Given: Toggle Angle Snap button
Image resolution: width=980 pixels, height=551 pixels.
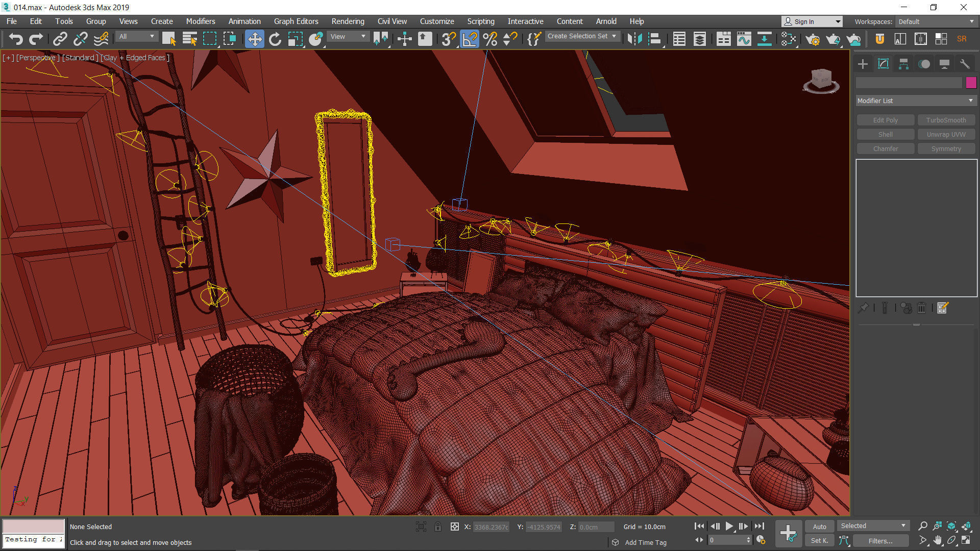Looking at the screenshot, I should pos(470,39).
